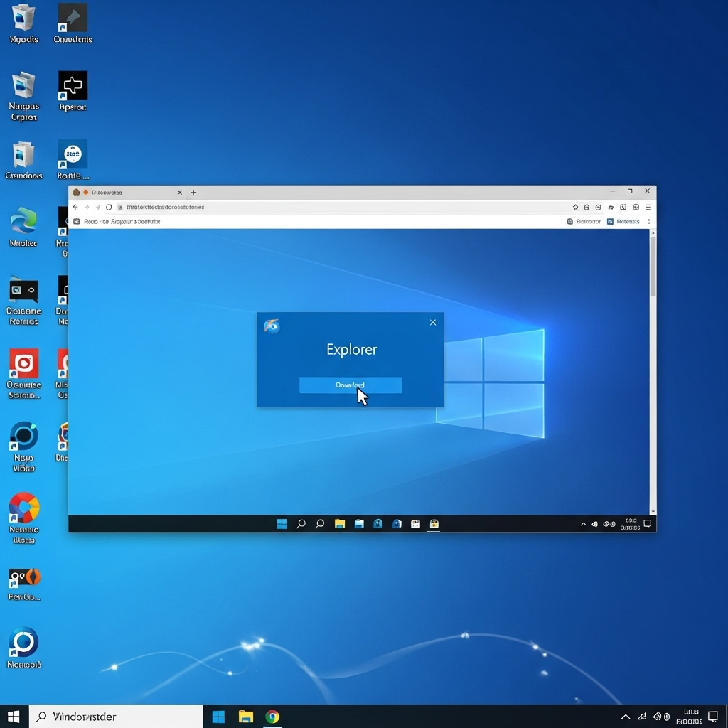The height and width of the screenshot is (728, 728).
Task: Click the forward navigation arrow in the browser
Action: tap(87, 207)
